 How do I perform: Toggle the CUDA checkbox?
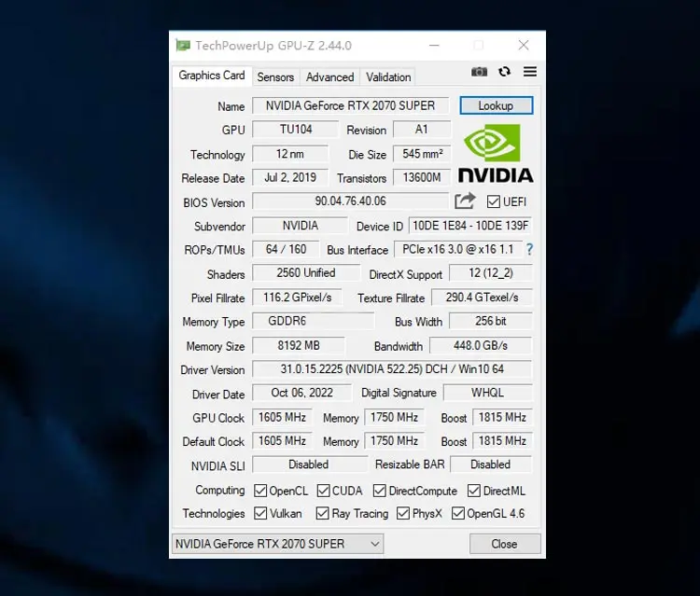(x=323, y=491)
